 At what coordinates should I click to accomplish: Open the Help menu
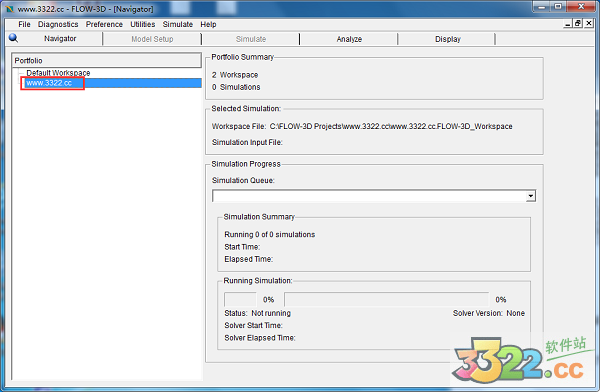tap(208, 24)
